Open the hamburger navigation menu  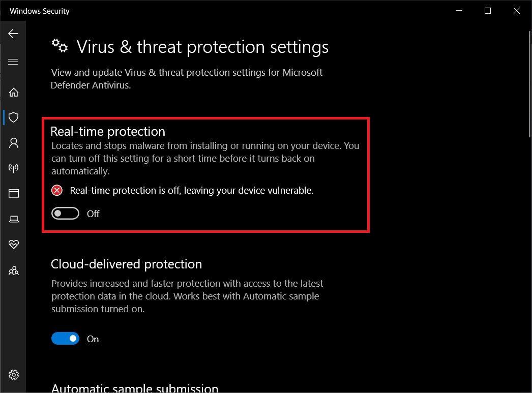[13, 62]
